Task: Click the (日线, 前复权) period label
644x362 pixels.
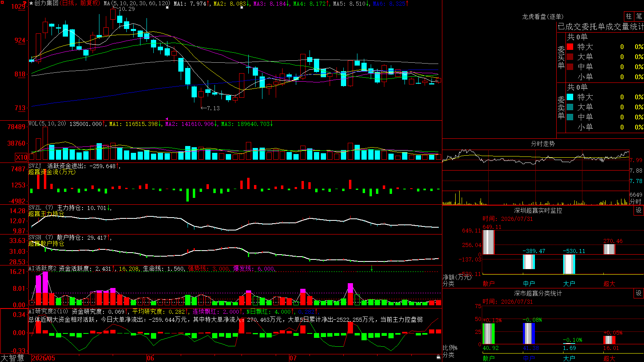Action: click(80, 3)
